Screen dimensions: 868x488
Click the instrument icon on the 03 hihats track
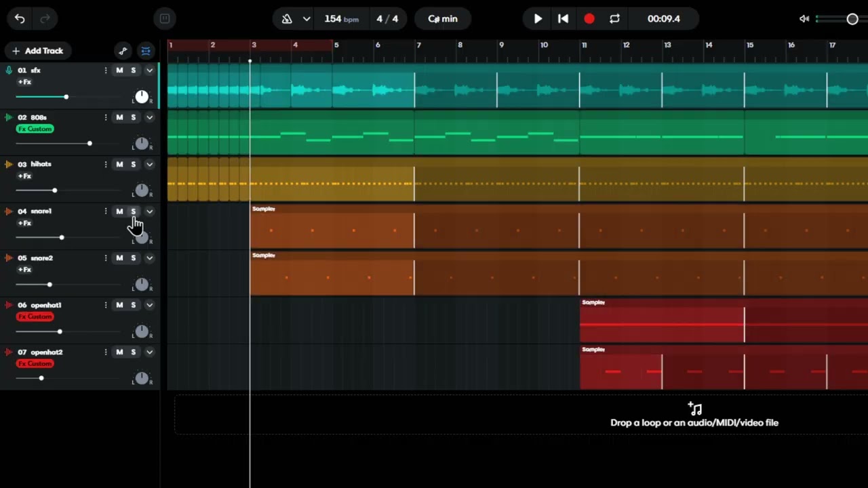[x=9, y=164]
